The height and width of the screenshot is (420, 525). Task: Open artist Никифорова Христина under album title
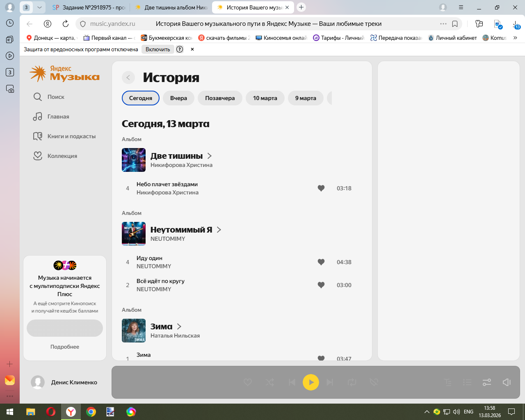click(181, 165)
